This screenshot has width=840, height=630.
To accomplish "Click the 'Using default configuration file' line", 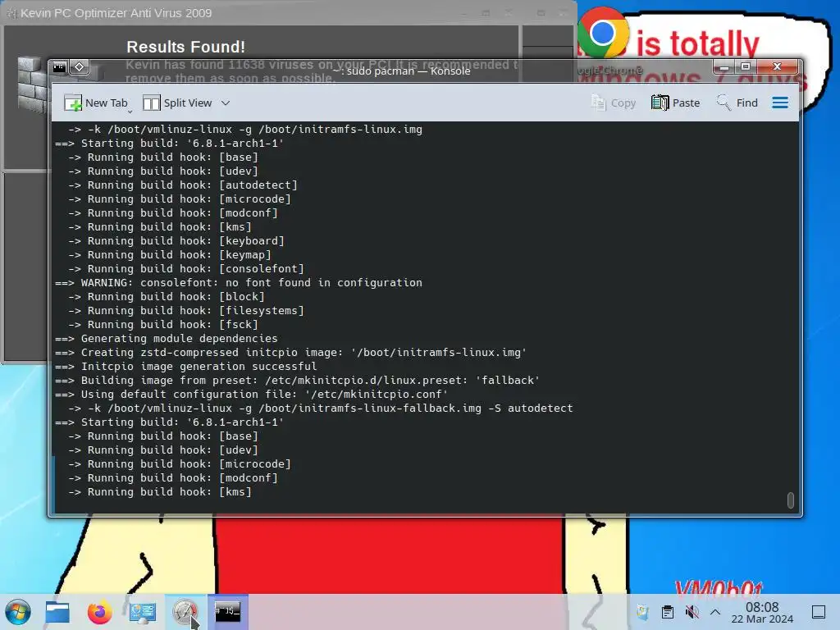I will pyautogui.click(x=252, y=394).
